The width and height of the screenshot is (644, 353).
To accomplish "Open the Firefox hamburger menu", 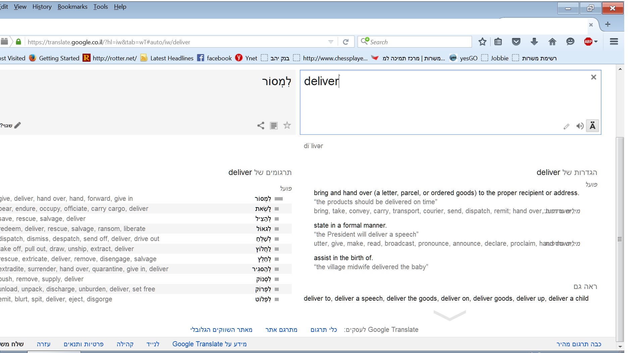I will (614, 42).
